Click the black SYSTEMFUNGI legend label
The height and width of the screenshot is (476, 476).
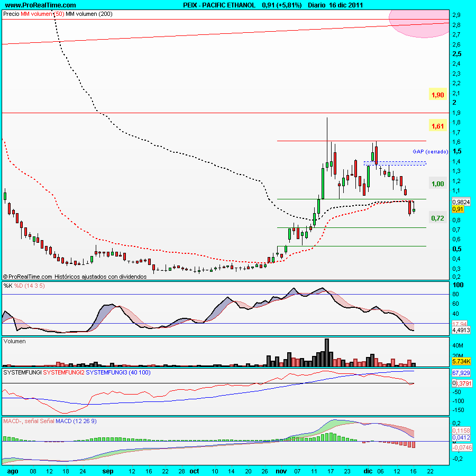22,372
